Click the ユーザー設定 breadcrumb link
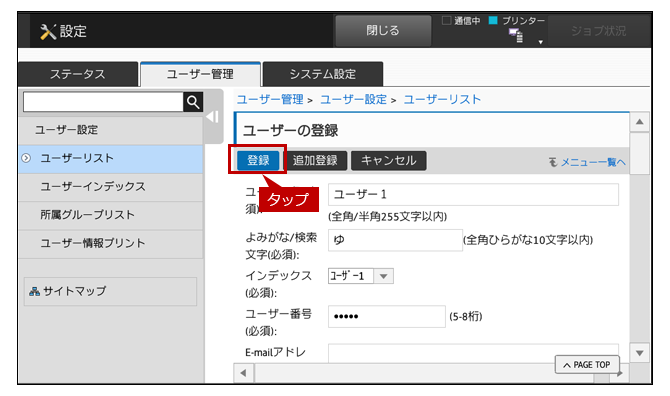 (353, 100)
